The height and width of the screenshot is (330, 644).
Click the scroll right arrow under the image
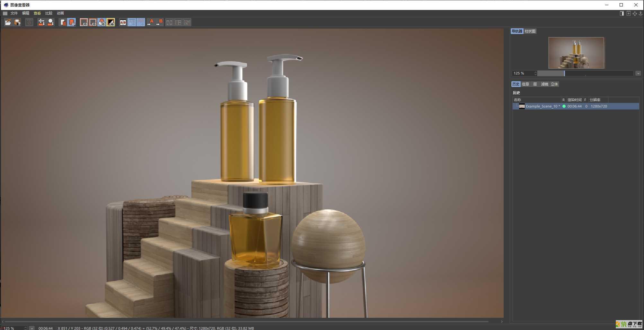click(x=502, y=321)
